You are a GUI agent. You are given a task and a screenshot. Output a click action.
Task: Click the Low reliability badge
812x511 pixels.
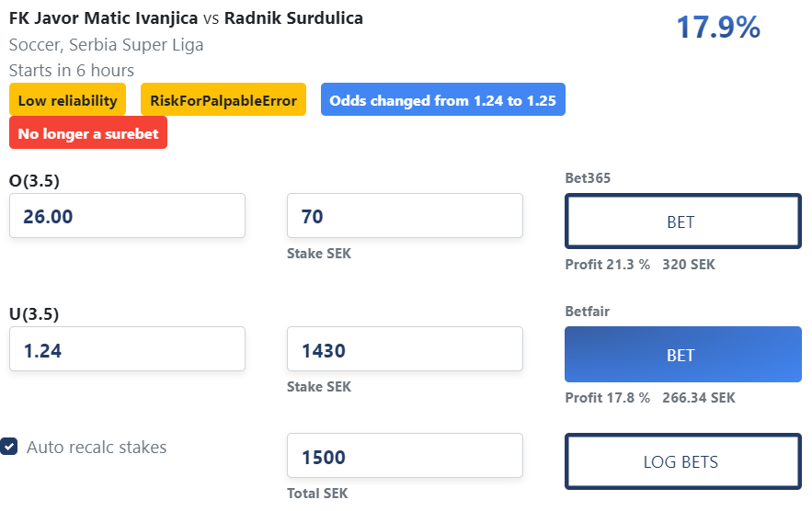67,99
